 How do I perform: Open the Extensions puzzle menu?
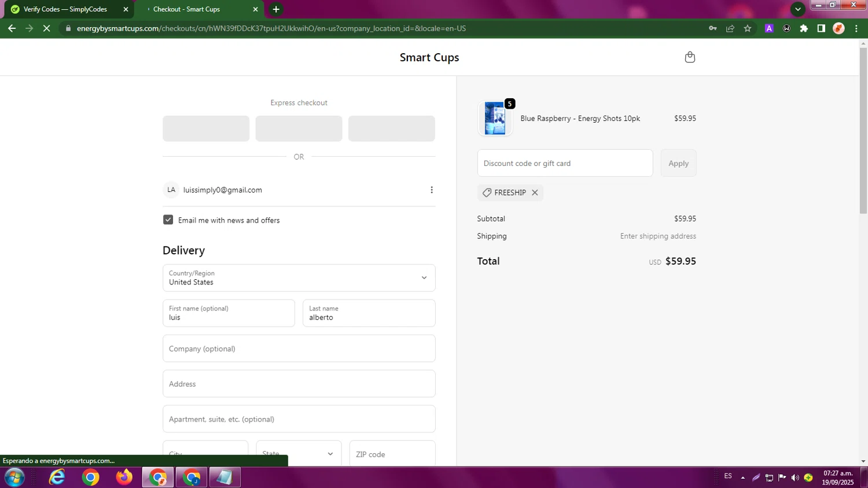(x=804, y=28)
